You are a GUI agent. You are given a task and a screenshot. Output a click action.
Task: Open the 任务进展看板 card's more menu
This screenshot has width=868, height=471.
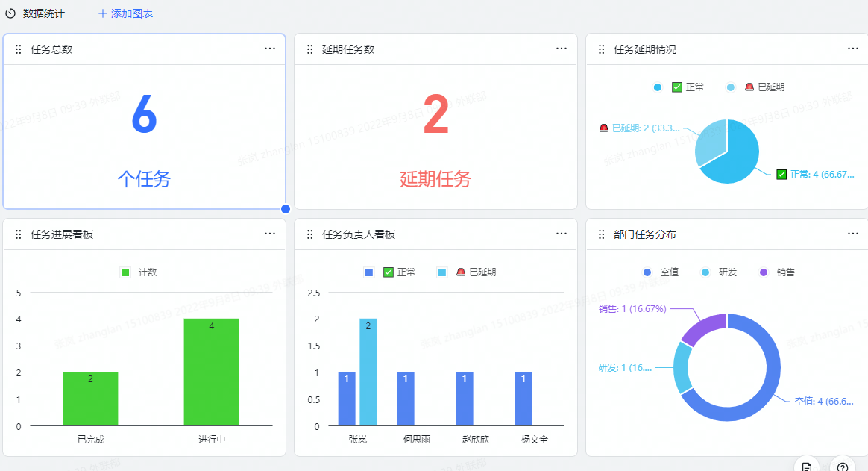coord(270,234)
